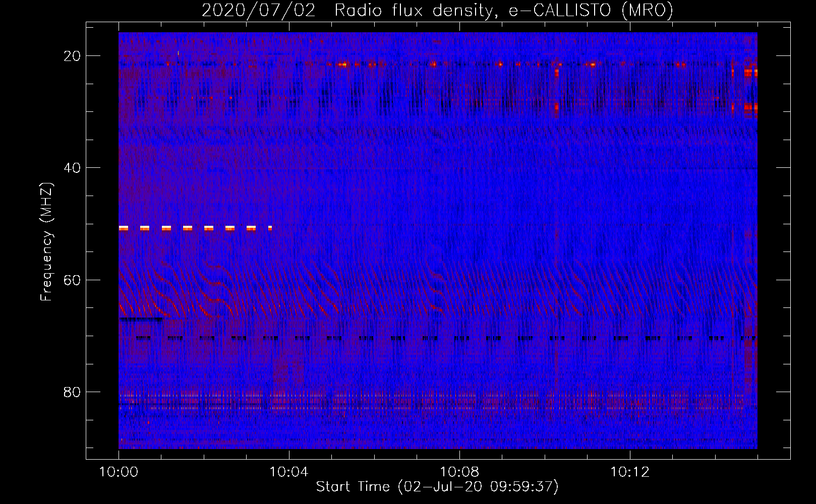Click the 10:04 time tick label
The image size is (816, 504).
coord(289,472)
